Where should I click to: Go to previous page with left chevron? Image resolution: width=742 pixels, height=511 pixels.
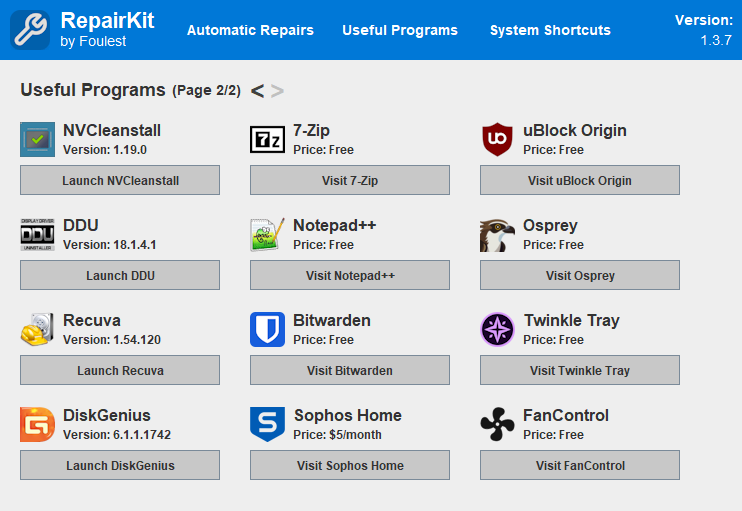(x=257, y=91)
